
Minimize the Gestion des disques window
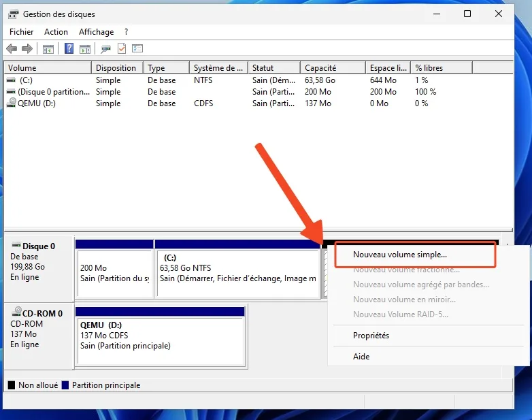click(x=437, y=14)
